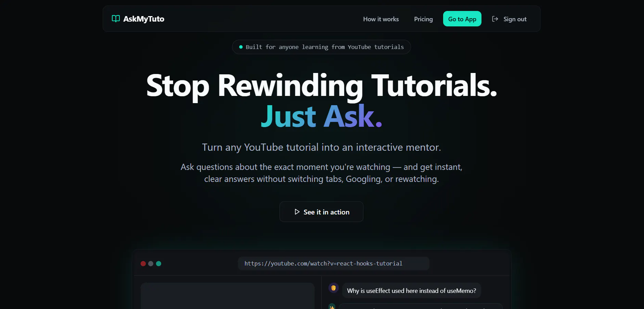Image resolution: width=644 pixels, height=309 pixels.
Task: Select the "Turn any YouTube tutorial" subtitle text
Action: click(x=322, y=147)
